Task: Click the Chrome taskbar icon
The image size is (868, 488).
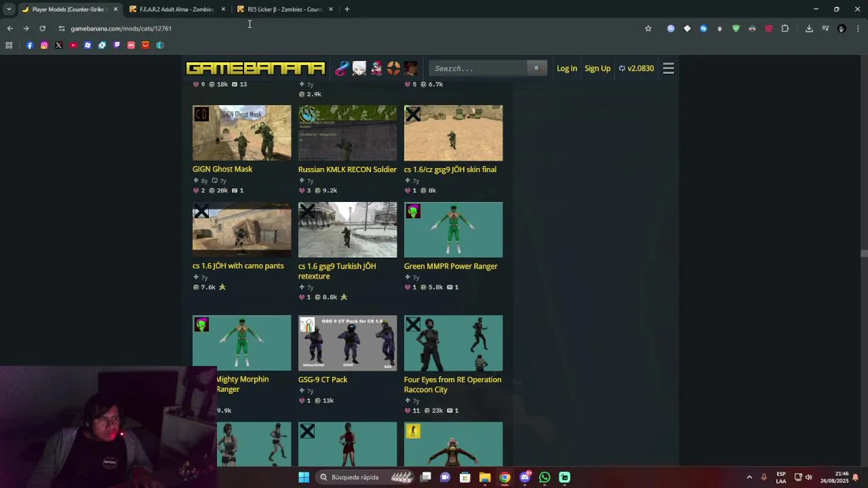Action: click(x=505, y=477)
